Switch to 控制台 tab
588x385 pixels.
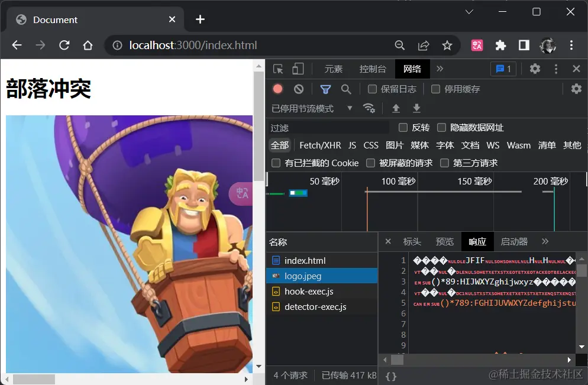372,69
